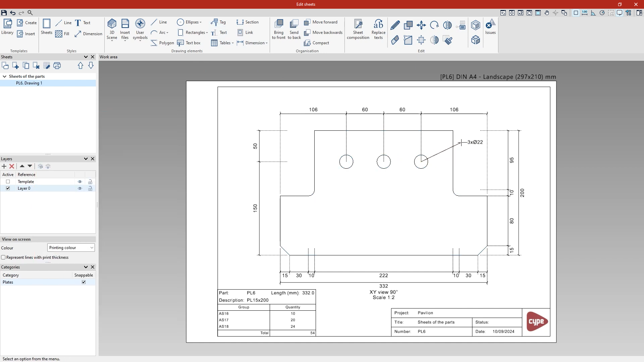Image resolution: width=644 pixels, height=362 pixels.
Task: Click Create template button
Action: (x=27, y=23)
